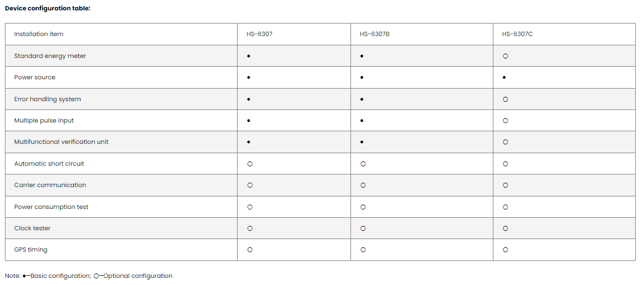Click the GPS timing row label
This screenshot has width=644, height=285.
tap(31, 250)
